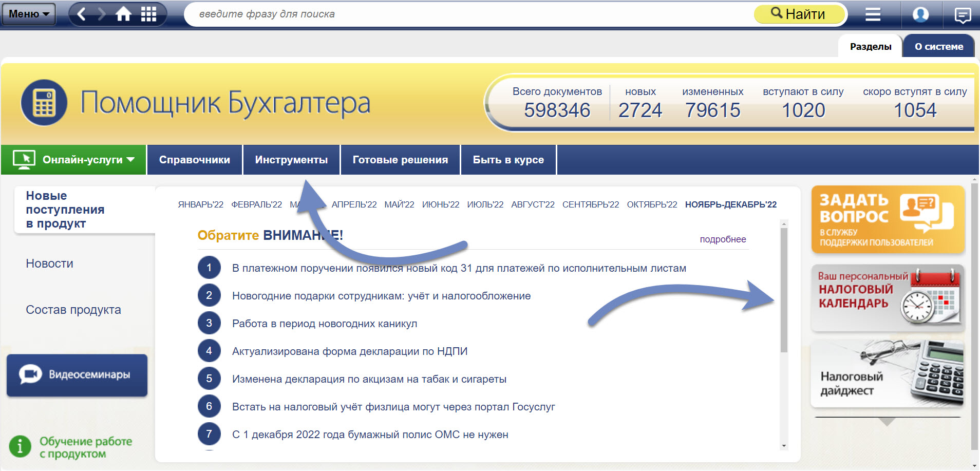
Task: Select Новости in the sidebar
Action: click(50, 263)
